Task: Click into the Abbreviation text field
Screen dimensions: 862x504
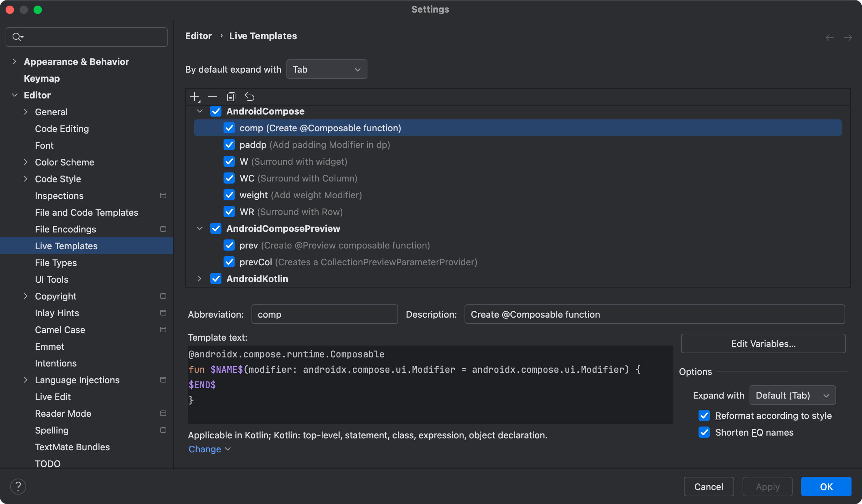Action: click(324, 314)
